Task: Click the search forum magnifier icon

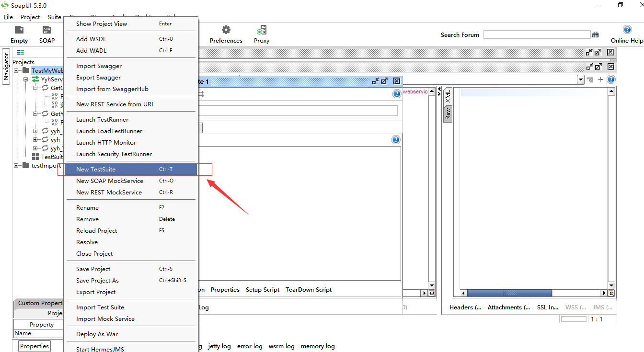Action: 596,34
